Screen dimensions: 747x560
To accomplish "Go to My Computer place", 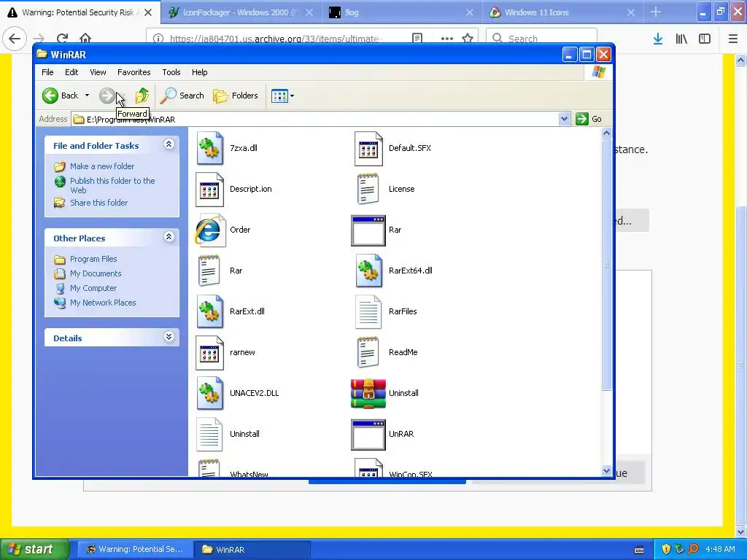I will click(93, 288).
